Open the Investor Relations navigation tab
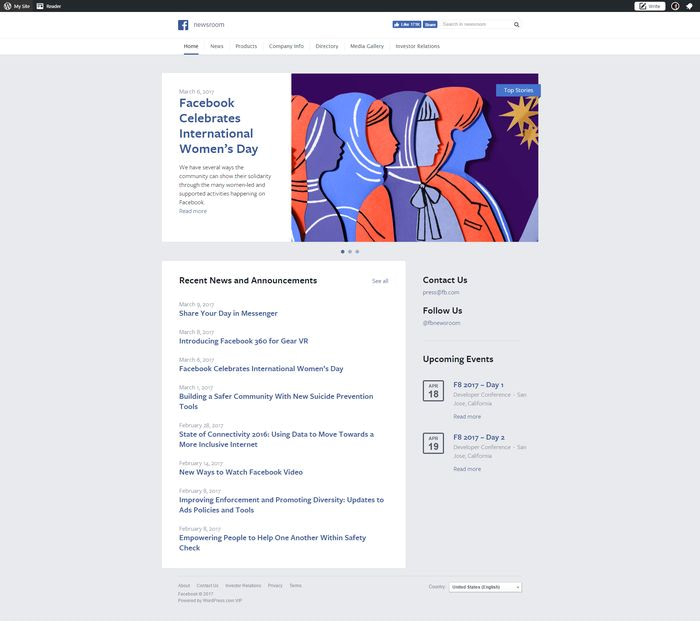Viewport: 700px width, 630px height. 417,46
